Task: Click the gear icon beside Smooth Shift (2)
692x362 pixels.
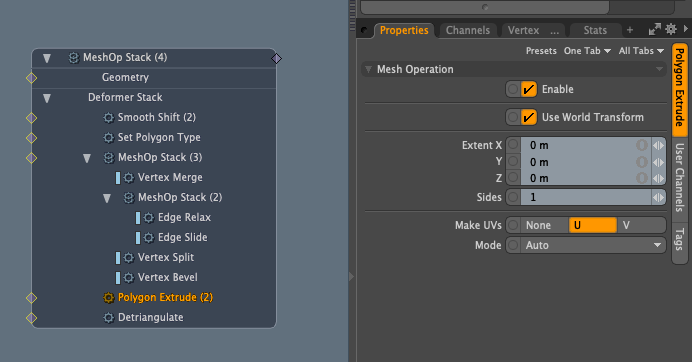Action: click(109, 118)
